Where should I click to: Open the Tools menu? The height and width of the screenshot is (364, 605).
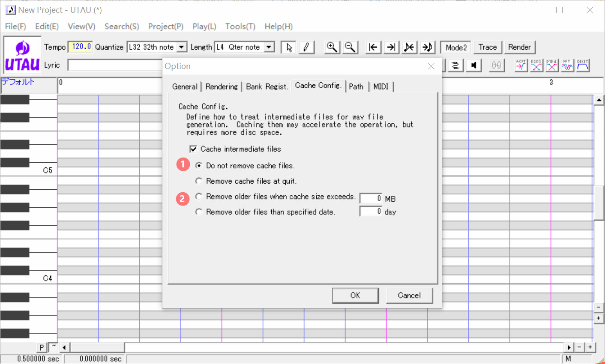pos(240,27)
